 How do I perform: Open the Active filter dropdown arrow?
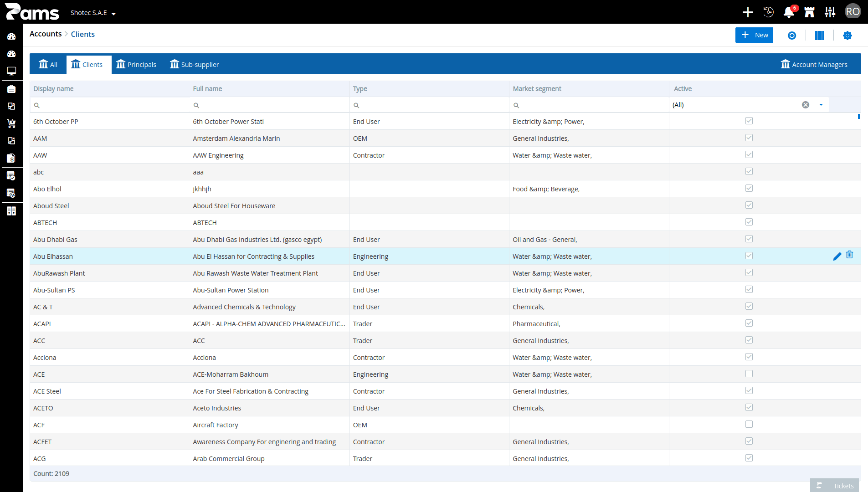(x=821, y=105)
